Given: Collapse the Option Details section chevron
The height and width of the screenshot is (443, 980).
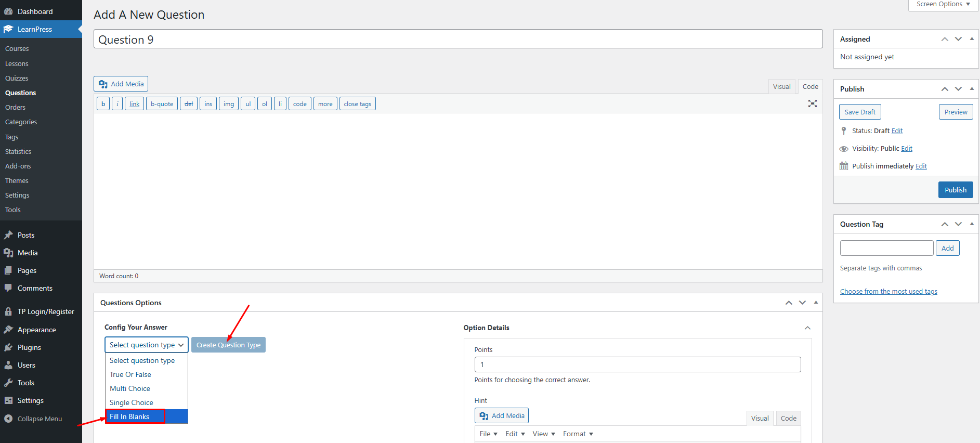Looking at the screenshot, I should 807,328.
